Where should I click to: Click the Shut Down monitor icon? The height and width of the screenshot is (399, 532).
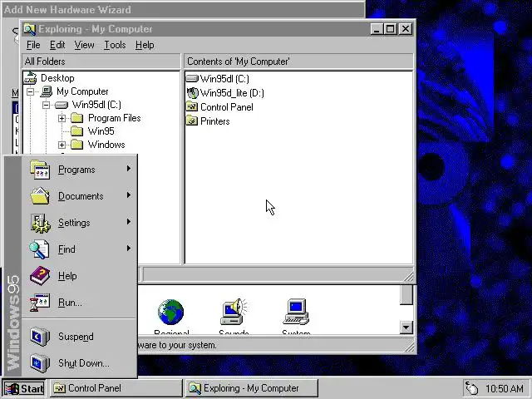tap(40, 363)
